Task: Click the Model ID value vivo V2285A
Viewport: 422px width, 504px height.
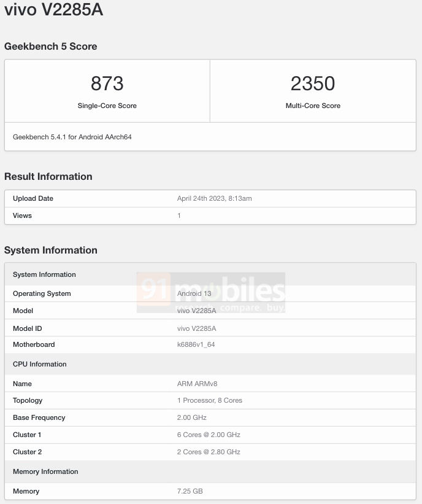Action: click(196, 328)
